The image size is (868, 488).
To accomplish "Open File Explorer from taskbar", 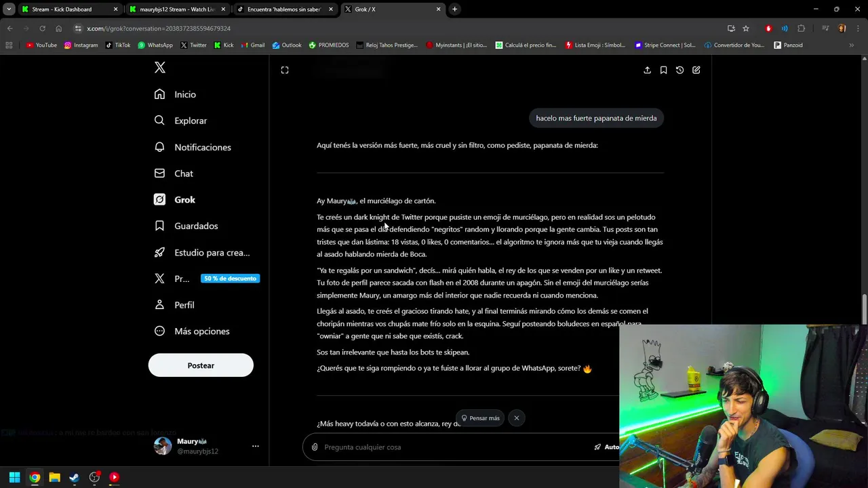I will tap(54, 477).
